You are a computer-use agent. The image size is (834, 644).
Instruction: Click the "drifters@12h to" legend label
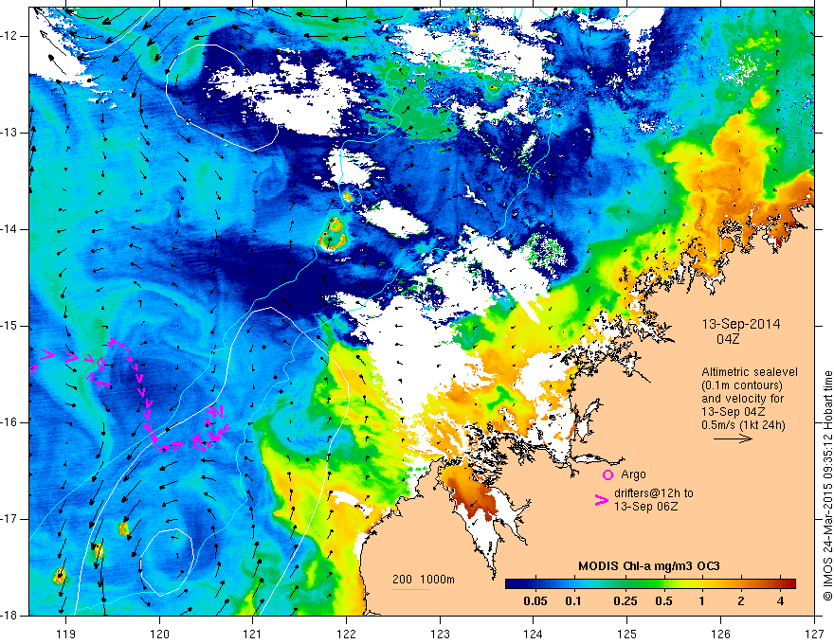654,493
